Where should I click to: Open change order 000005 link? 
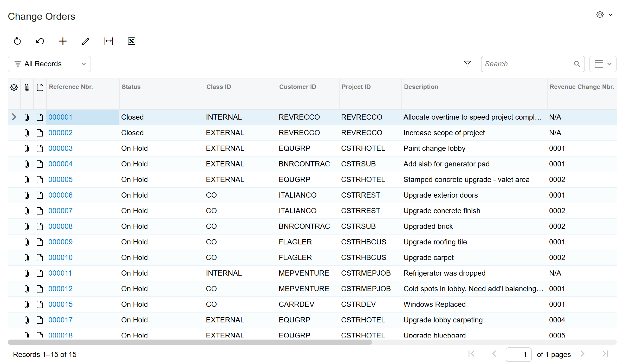[60, 180]
